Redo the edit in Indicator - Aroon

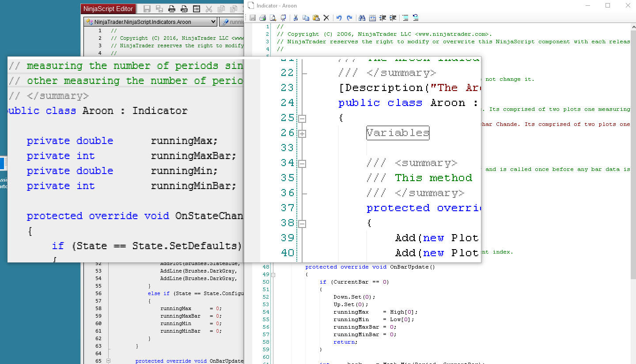(x=349, y=18)
